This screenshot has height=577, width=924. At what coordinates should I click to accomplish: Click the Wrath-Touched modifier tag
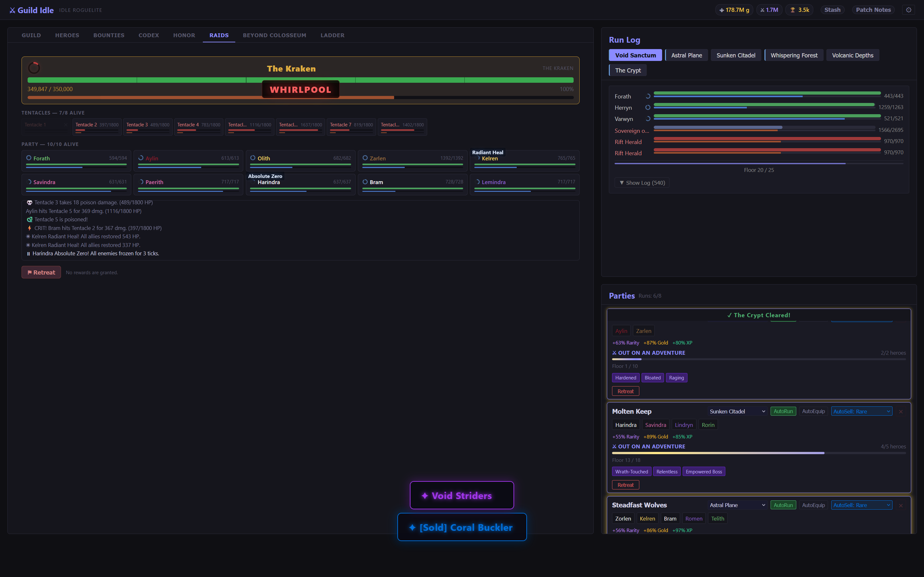(x=632, y=472)
